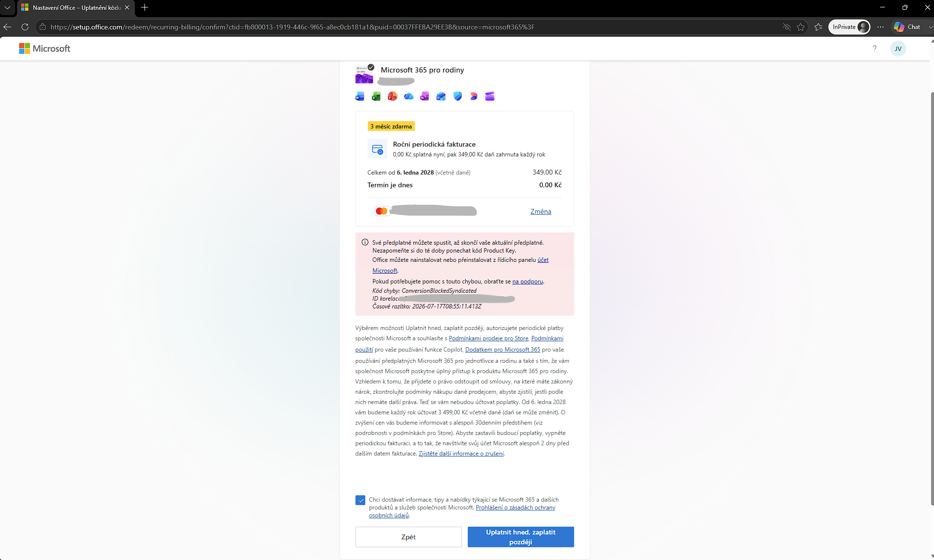Click the OneDrive cloud icon
This screenshot has width=934, height=560.
408,96
